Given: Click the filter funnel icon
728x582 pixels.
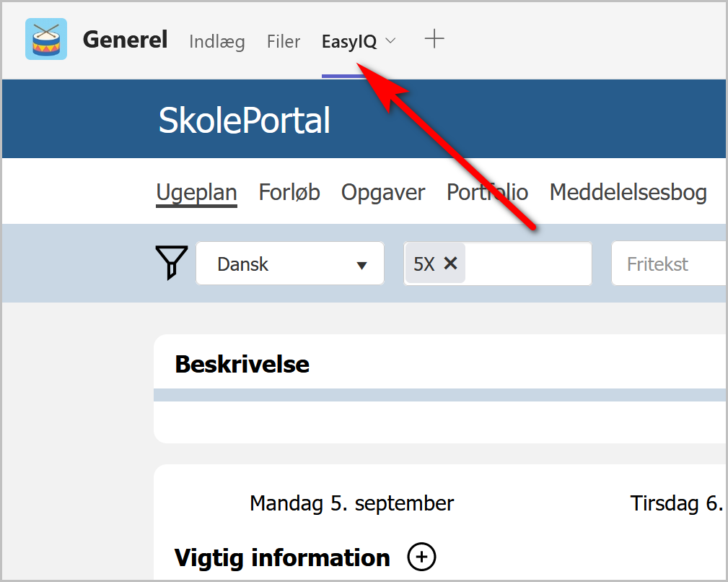Looking at the screenshot, I should [x=172, y=263].
